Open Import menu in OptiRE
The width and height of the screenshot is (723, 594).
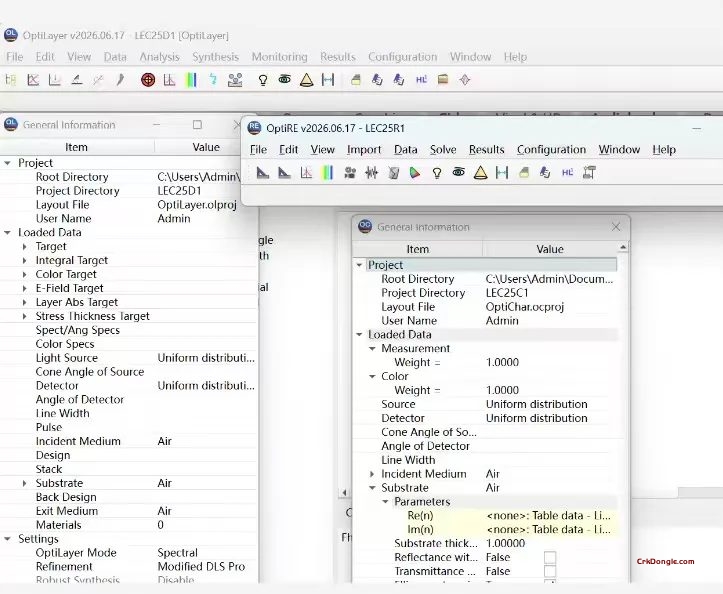[x=364, y=149]
